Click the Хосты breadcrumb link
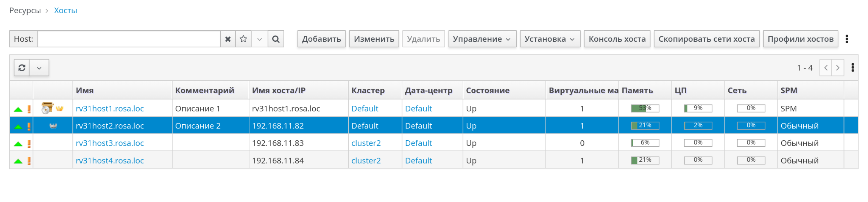This screenshot has width=868, height=202. tap(65, 11)
